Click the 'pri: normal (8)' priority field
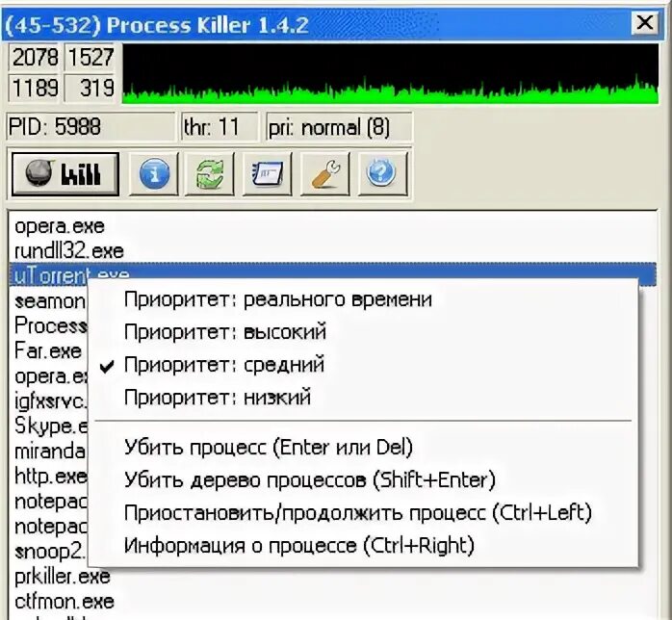The width and height of the screenshot is (672, 620). click(339, 127)
